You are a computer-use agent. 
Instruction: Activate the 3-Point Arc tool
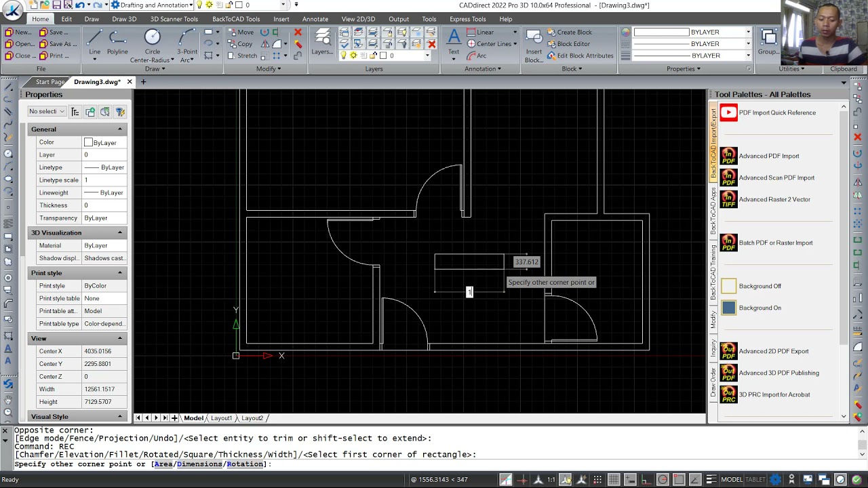pos(187,45)
